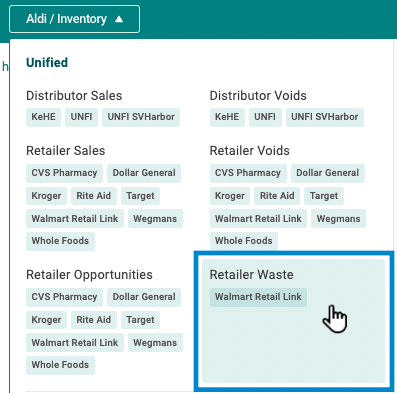This screenshot has width=397, height=393.
Task: Choose Wegmans under Retailer Voids
Action: [338, 219]
